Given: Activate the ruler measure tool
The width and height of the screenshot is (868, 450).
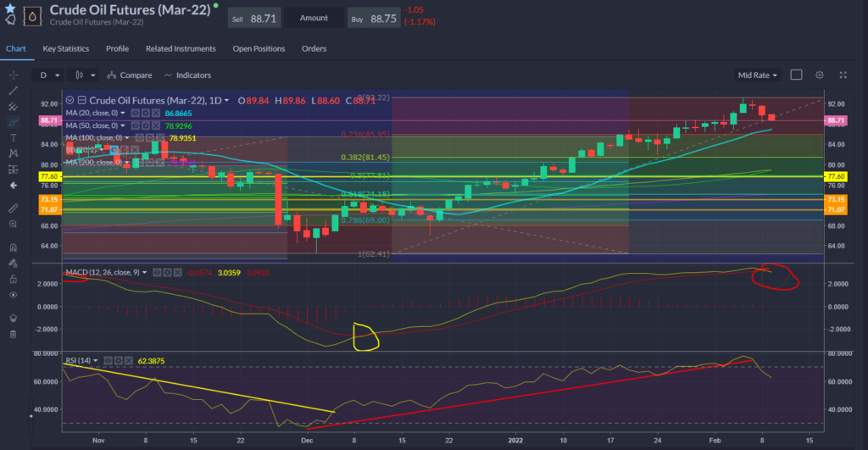Looking at the screenshot, I should 13,208.
